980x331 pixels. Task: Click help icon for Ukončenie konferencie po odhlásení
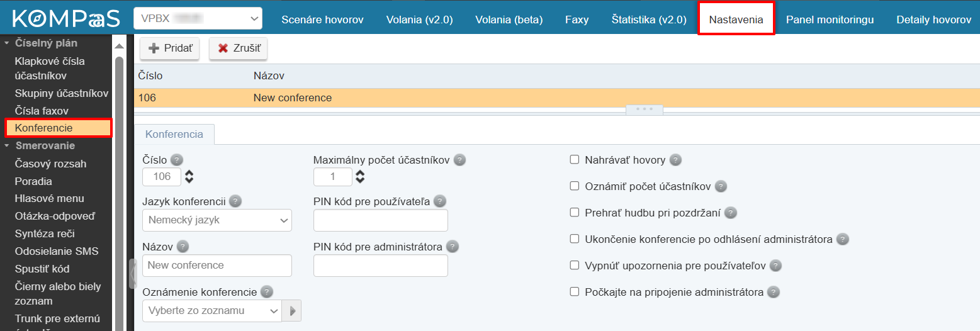[843, 239]
